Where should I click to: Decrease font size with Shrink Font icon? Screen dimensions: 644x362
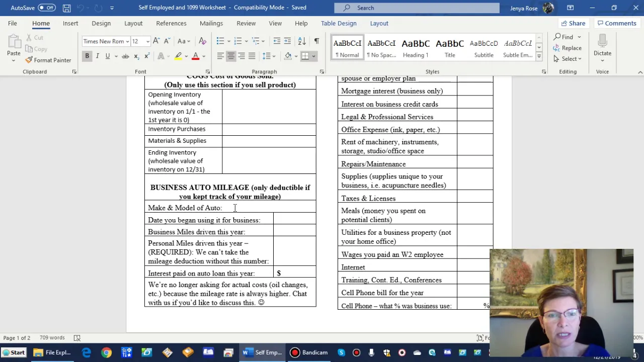tap(167, 41)
